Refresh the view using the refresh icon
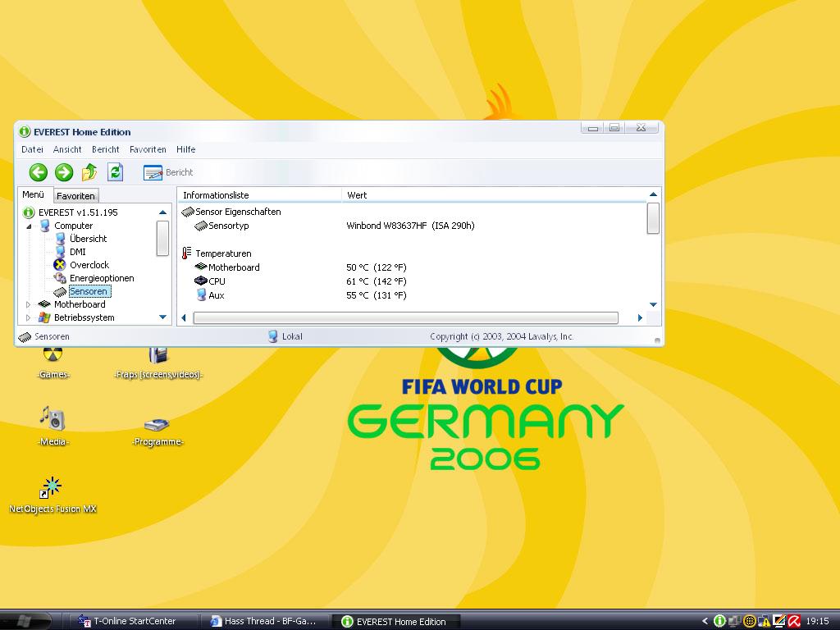The image size is (840, 630). (x=115, y=172)
